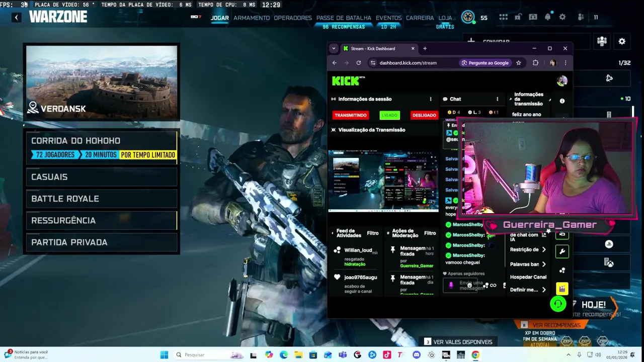Open Chat panel three-dot menu
644x362 pixels.
point(497,99)
